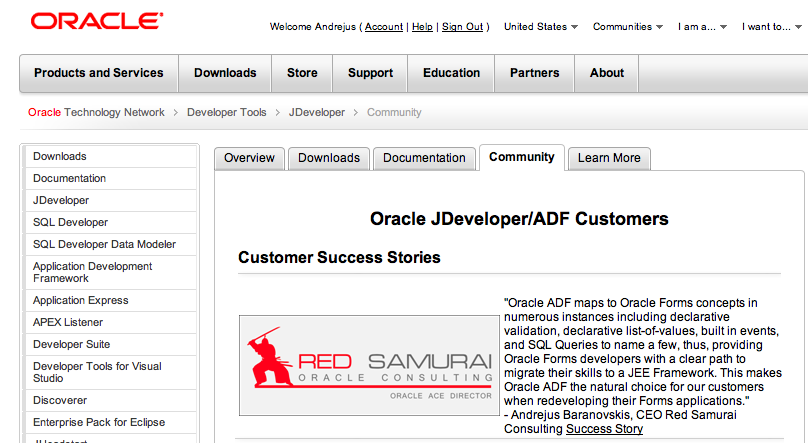Expand the United States country dropdown
This screenshot has width=808, height=443.
[541, 27]
